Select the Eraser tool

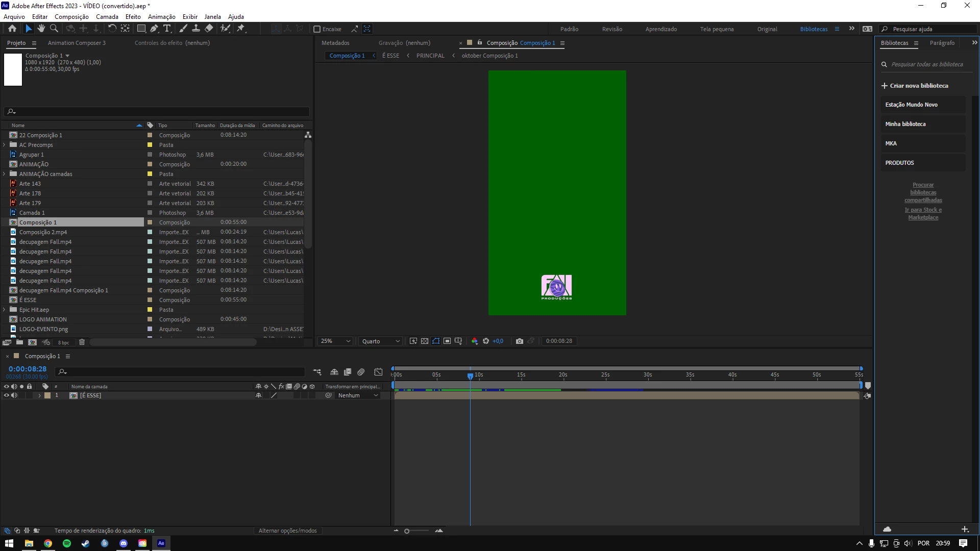pos(209,29)
